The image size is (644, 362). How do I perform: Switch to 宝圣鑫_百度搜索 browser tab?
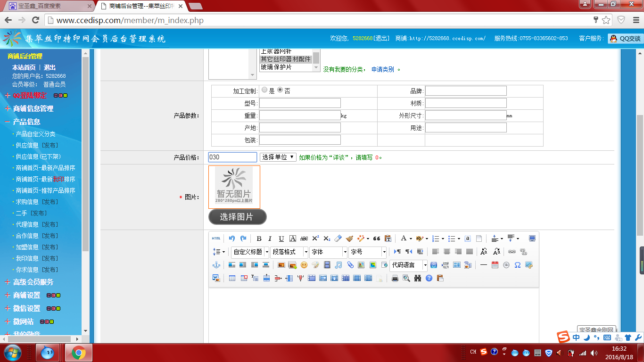tap(49, 6)
